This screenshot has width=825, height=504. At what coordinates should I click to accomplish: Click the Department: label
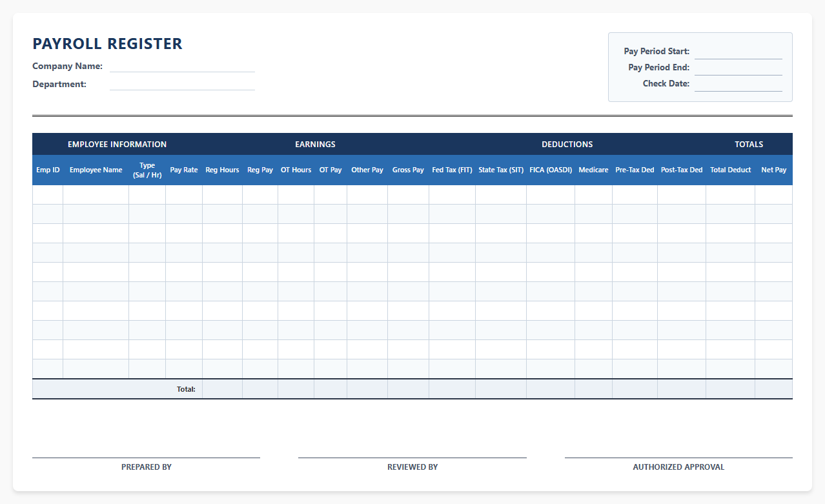click(59, 84)
